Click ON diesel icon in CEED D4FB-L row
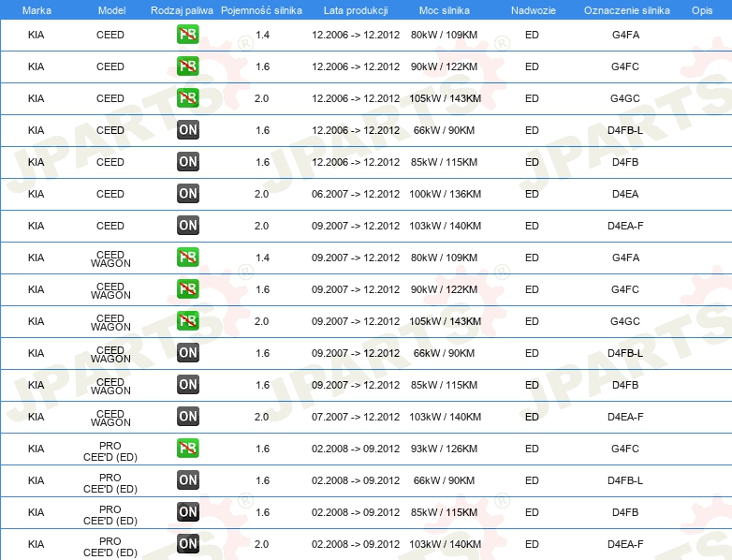 point(187,130)
